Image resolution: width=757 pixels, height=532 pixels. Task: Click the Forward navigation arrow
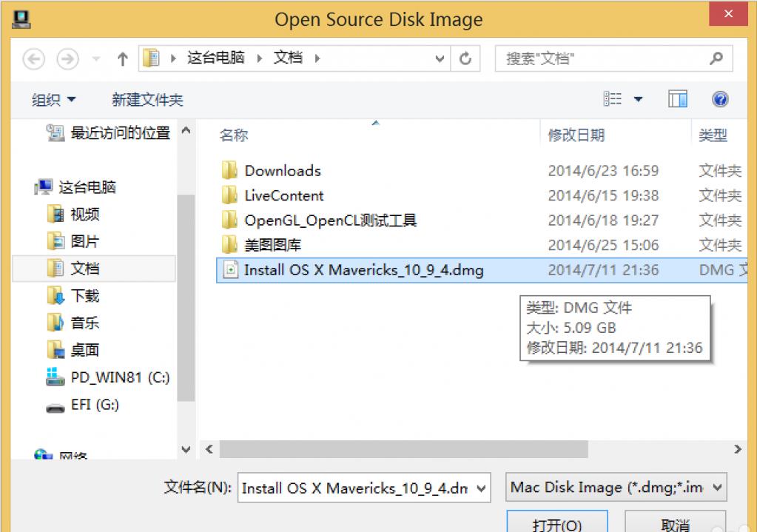coord(67,59)
